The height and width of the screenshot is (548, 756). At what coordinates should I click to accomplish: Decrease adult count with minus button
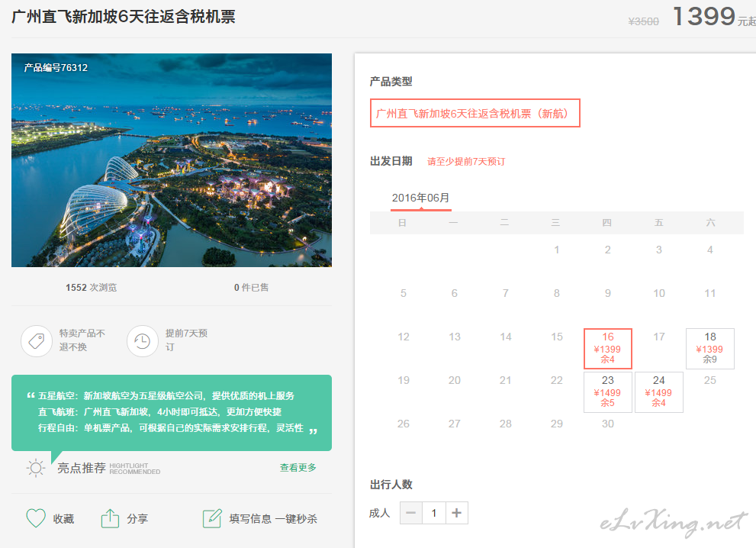coord(410,513)
